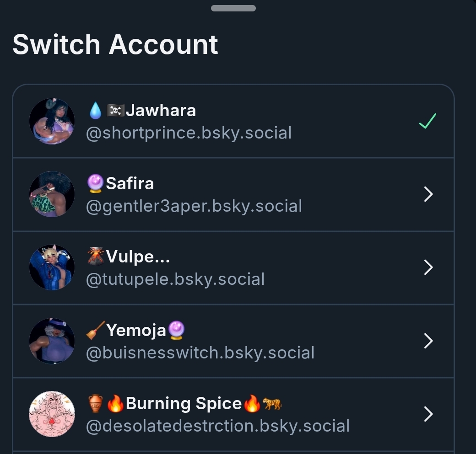
Task: Click the chevron arrow beside Yemoja
Action: [x=428, y=341]
